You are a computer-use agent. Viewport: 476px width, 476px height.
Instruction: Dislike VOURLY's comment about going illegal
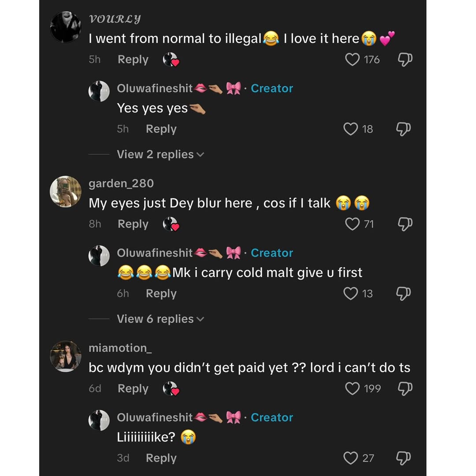tap(405, 59)
